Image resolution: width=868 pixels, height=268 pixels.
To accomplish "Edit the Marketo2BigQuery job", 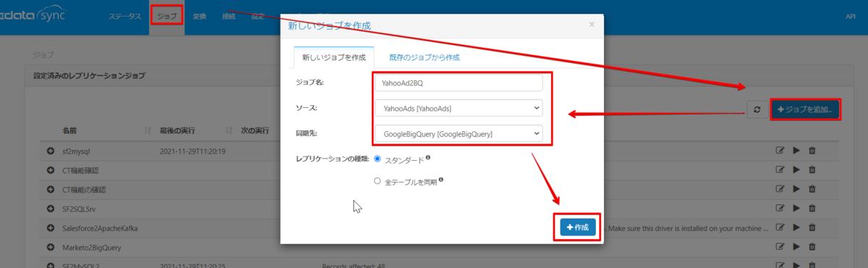I will 780,248.
